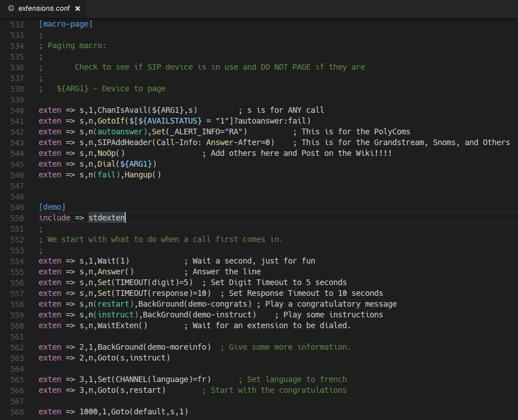518x420 pixels.
Task: Click 'Post on the Wiki!!!!' comment
Action: 346,153
